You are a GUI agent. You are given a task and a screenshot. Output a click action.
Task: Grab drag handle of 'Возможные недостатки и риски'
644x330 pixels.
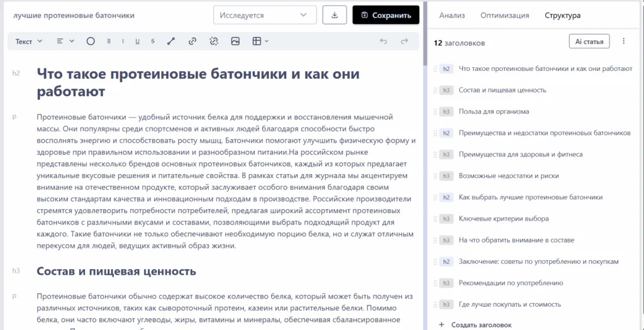click(x=435, y=175)
